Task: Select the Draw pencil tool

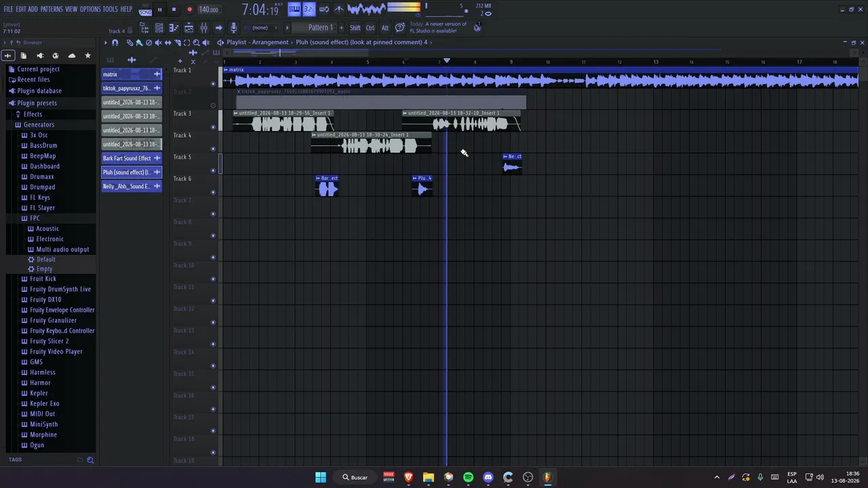Action: pyautogui.click(x=130, y=43)
